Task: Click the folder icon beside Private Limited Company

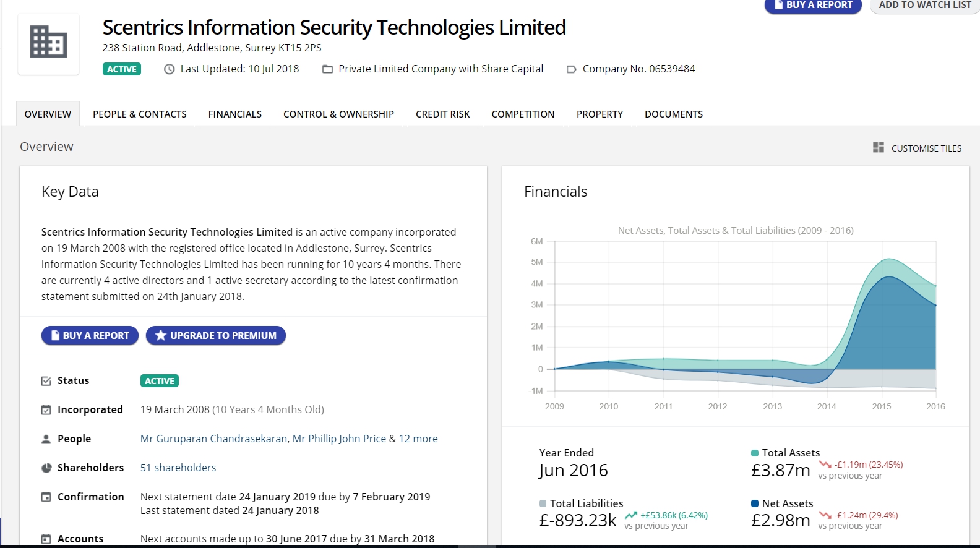Action: [x=327, y=69]
